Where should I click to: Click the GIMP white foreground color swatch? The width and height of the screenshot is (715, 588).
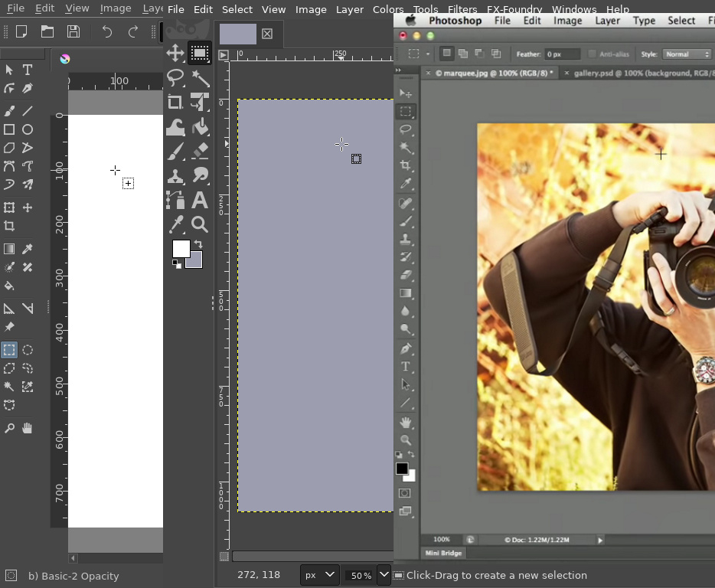pyautogui.click(x=181, y=249)
